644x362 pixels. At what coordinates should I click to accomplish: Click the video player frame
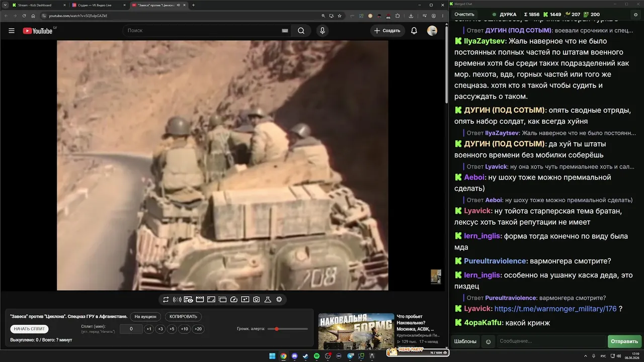tap(222, 165)
